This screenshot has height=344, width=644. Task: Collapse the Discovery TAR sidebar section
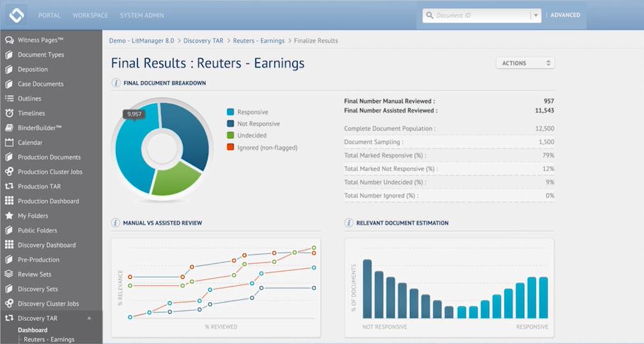pos(89,318)
